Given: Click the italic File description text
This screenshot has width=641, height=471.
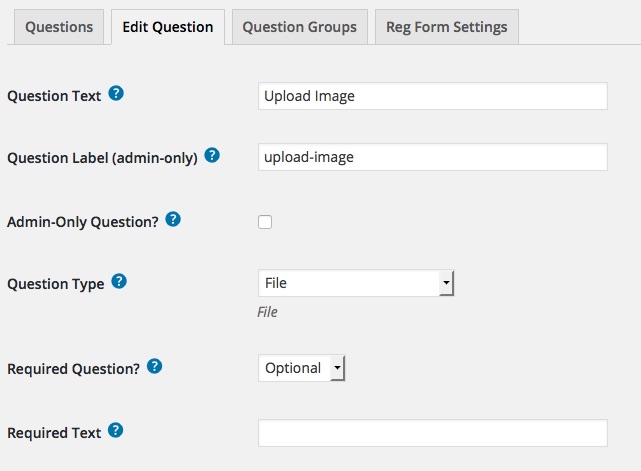Looking at the screenshot, I should (x=267, y=312).
